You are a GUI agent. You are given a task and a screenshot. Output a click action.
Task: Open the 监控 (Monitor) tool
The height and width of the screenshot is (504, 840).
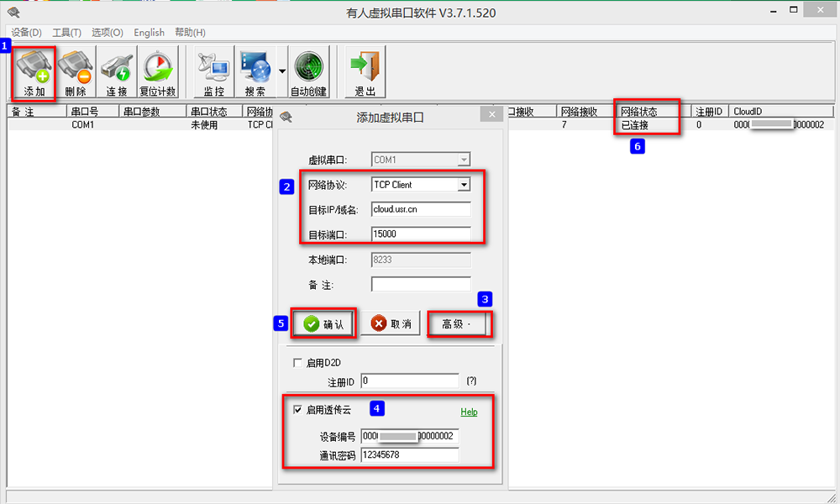213,73
